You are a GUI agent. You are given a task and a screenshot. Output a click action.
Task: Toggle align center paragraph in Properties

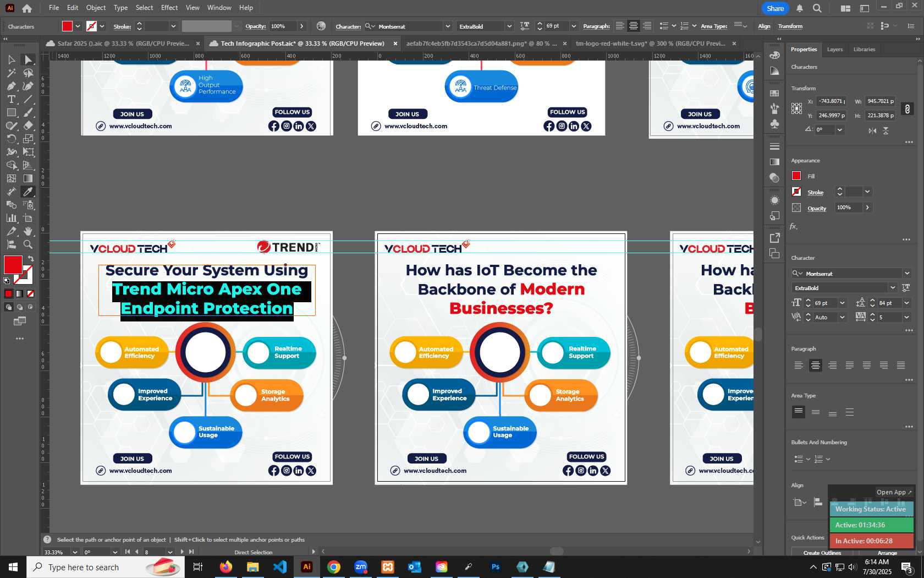(x=816, y=366)
